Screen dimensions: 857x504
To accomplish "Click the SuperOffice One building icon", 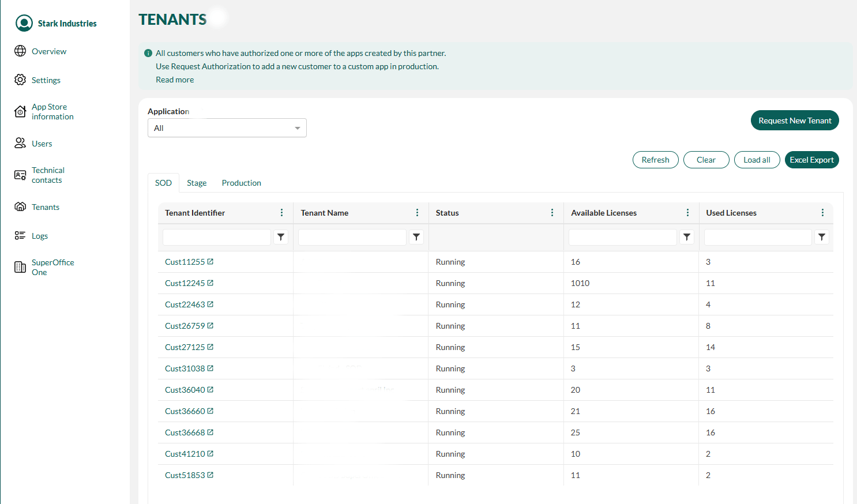I will click(x=20, y=267).
